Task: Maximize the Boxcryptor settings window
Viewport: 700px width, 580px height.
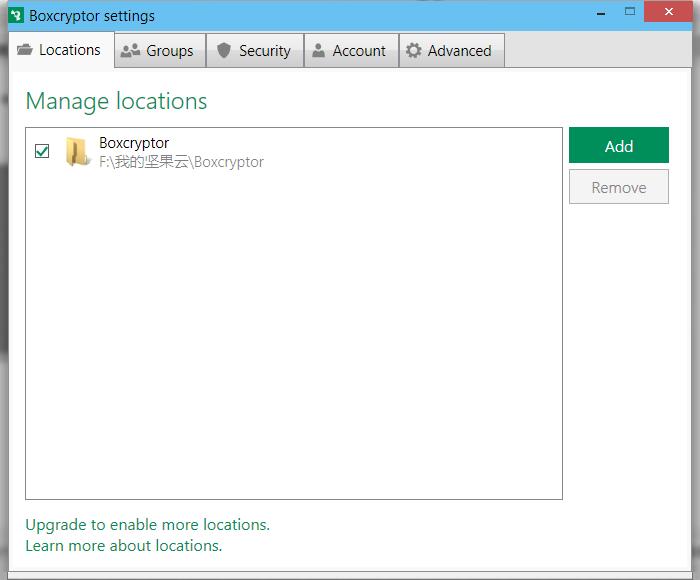Action: click(x=630, y=13)
